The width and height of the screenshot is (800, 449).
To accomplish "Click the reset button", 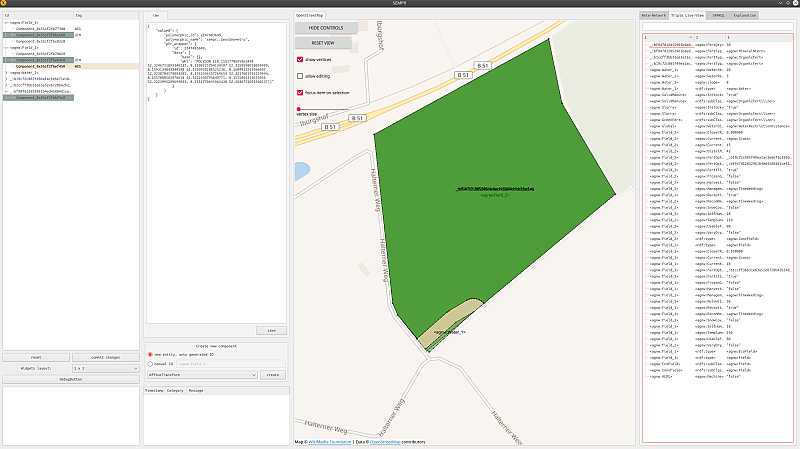I will 36,357.
